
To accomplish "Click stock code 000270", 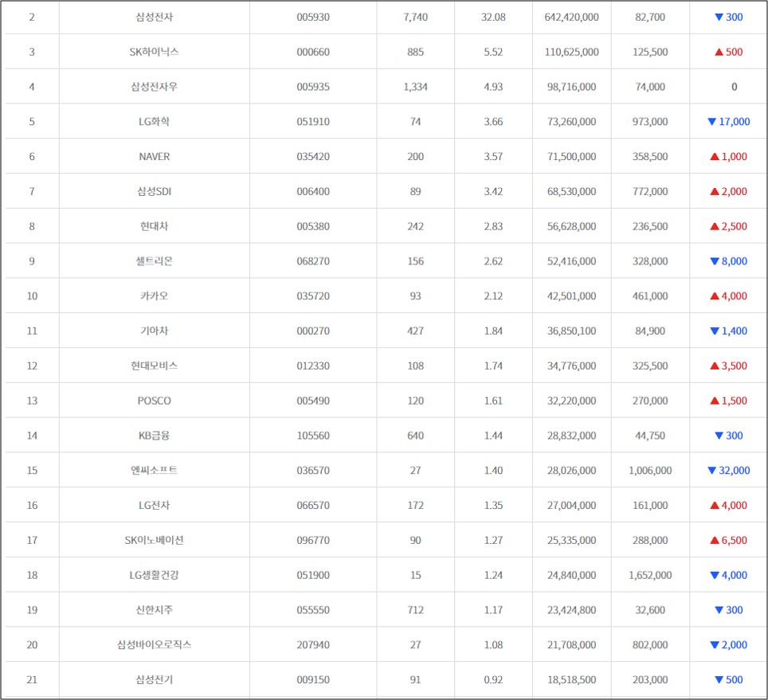I will click(x=313, y=331).
